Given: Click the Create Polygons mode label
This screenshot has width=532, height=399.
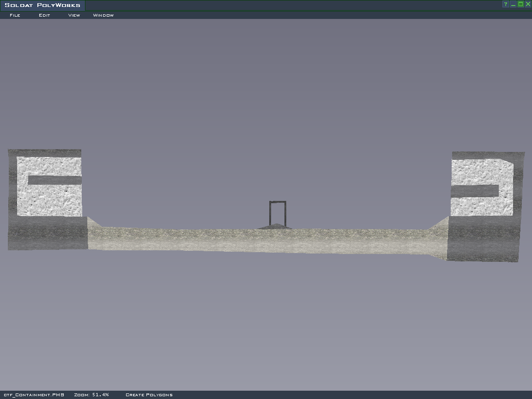Looking at the screenshot, I should tap(149, 395).
